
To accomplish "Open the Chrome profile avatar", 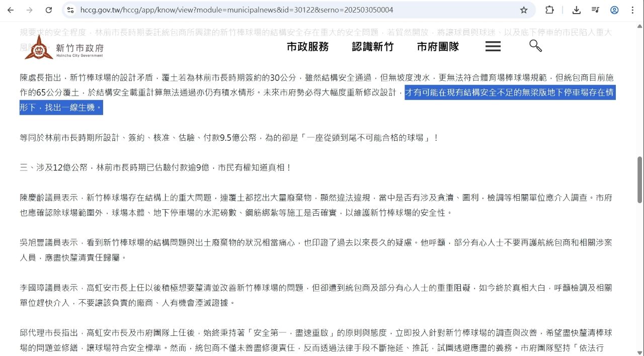I will point(614,10).
